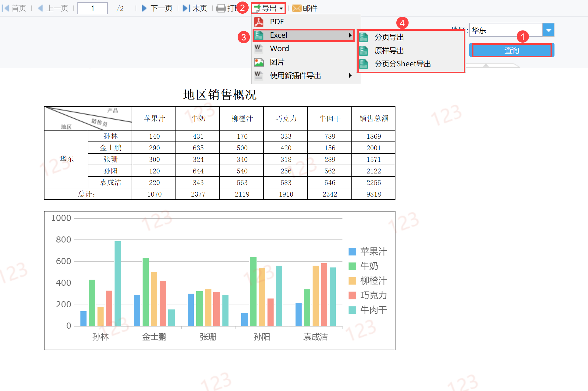Open the 地区 region dropdown arrow
Viewport: 588px width, 391px height.
click(x=548, y=30)
